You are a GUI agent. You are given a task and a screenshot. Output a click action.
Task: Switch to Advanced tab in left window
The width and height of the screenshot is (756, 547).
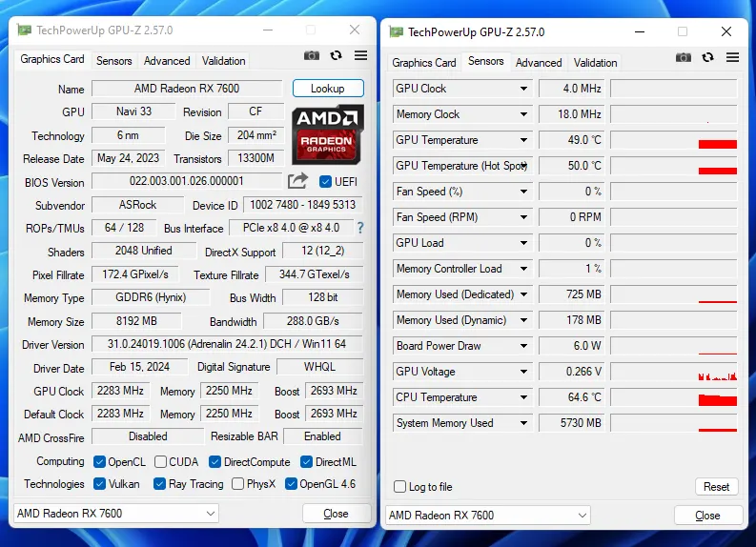click(167, 61)
